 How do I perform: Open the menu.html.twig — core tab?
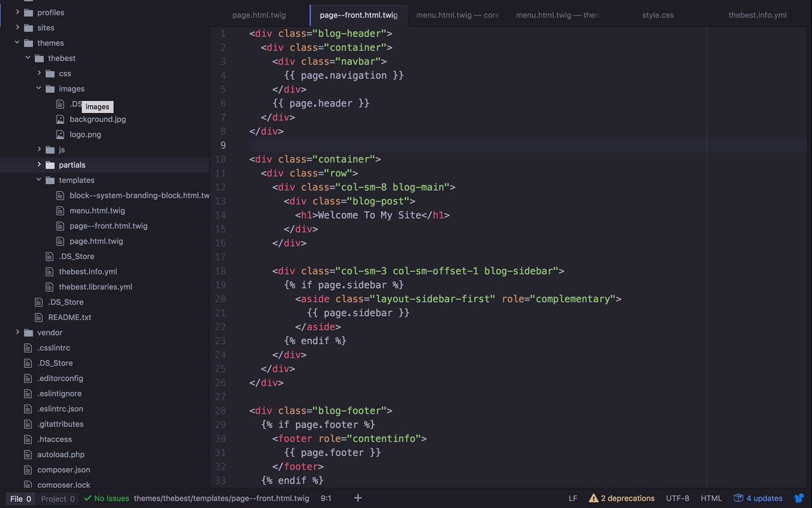coord(457,15)
